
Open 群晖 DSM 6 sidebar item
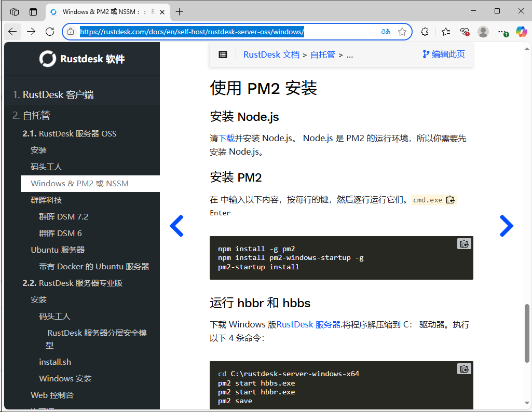[60, 234]
